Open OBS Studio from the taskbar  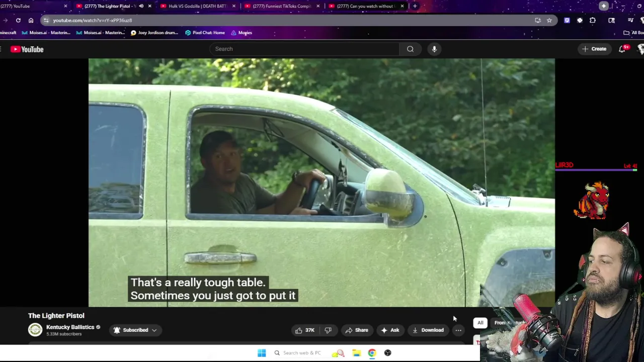[x=387, y=353]
